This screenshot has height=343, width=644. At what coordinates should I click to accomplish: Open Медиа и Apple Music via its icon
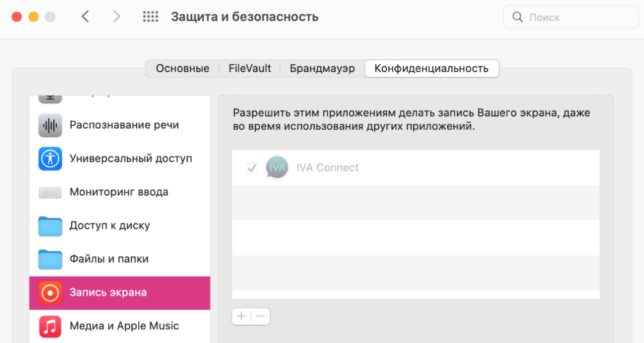pos(50,326)
